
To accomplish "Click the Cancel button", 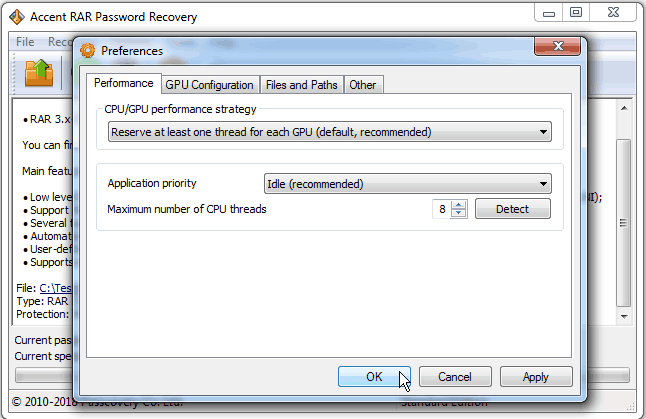I will point(455,377).
